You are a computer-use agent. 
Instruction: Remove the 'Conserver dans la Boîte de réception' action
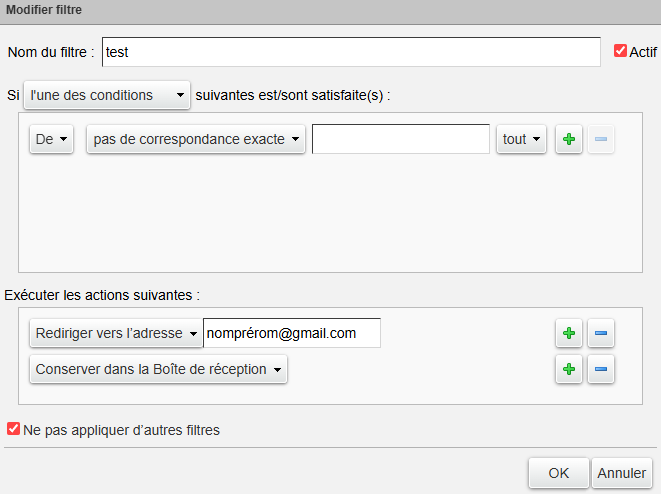(601, 369)
